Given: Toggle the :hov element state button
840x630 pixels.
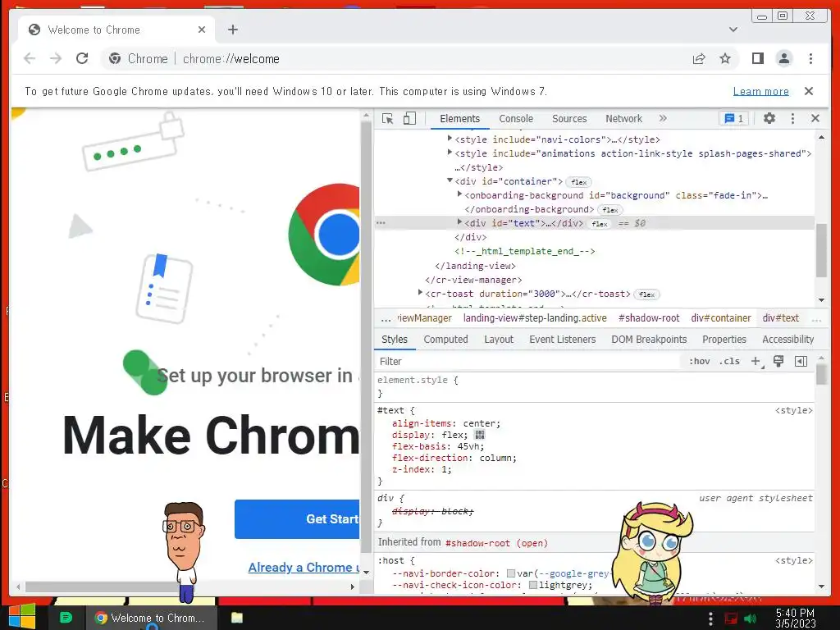Looking at the screenshot, I should (x=700, y=361).
